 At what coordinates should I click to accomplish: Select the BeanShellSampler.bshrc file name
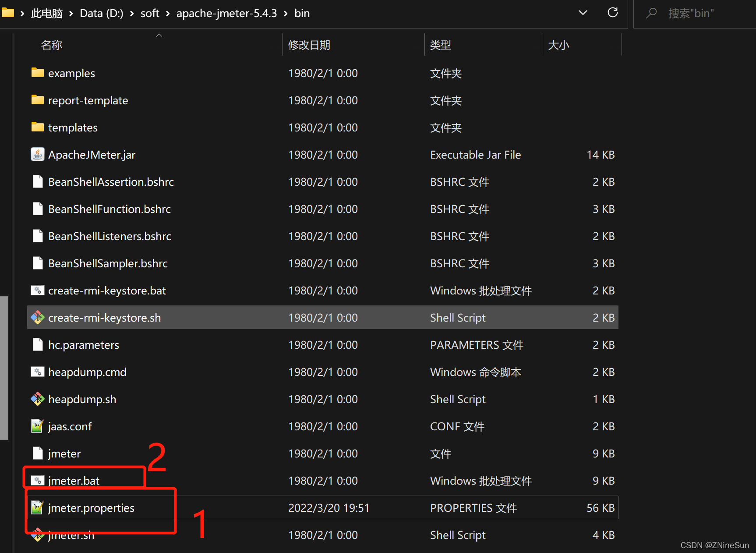point(108,263)
